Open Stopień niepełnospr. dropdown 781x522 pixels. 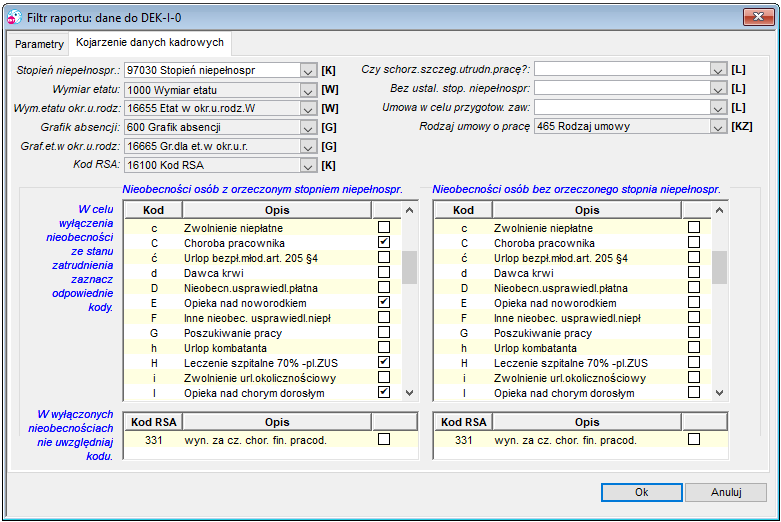(308, 71)
